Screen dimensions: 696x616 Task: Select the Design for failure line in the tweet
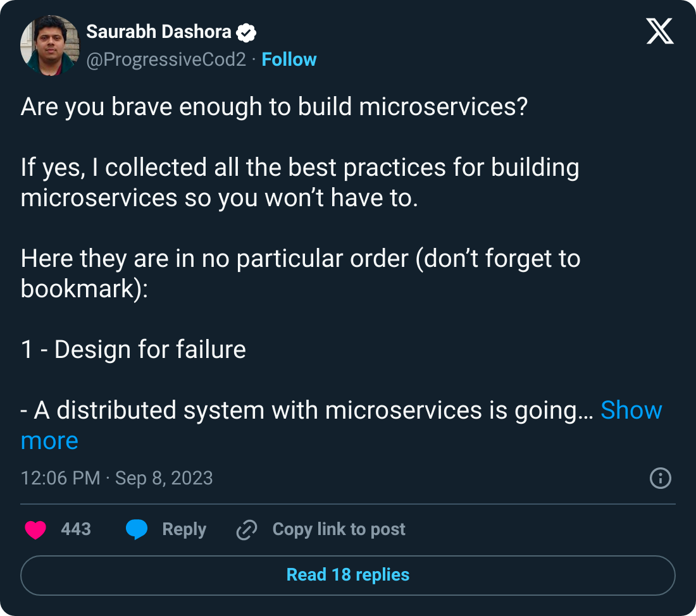(133, 349)
